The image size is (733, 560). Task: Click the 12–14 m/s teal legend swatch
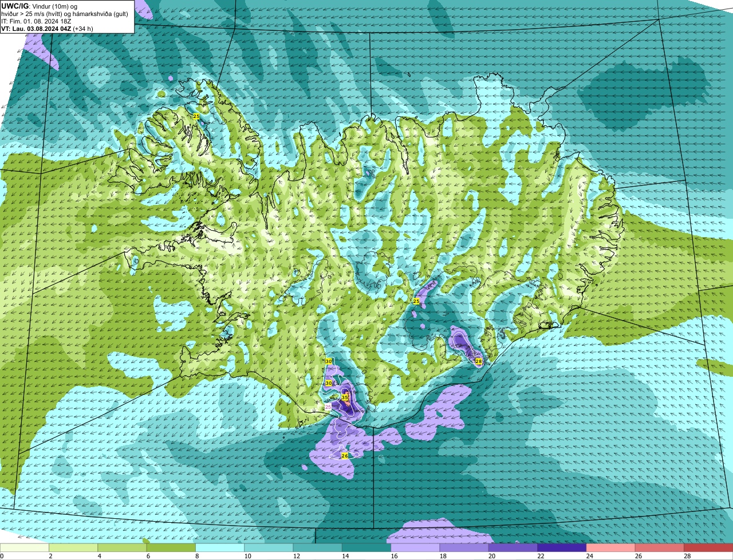tap(317, 548)
